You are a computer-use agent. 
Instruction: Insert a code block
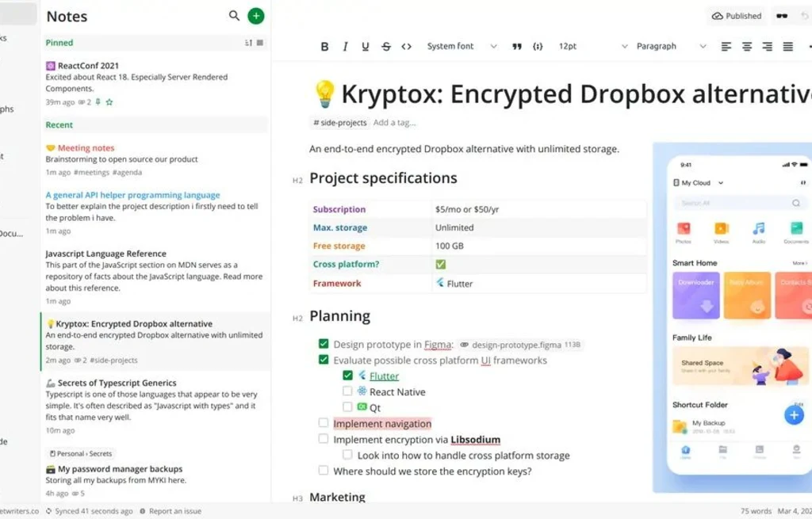538,47
